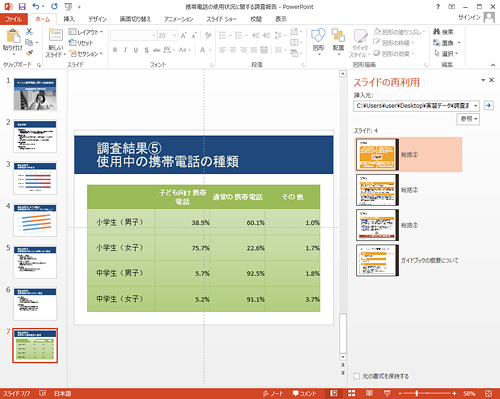Viewport: 500px width, 399px height.
Task: Cut selection with scissors icon
Action: (x=29, y=32)
